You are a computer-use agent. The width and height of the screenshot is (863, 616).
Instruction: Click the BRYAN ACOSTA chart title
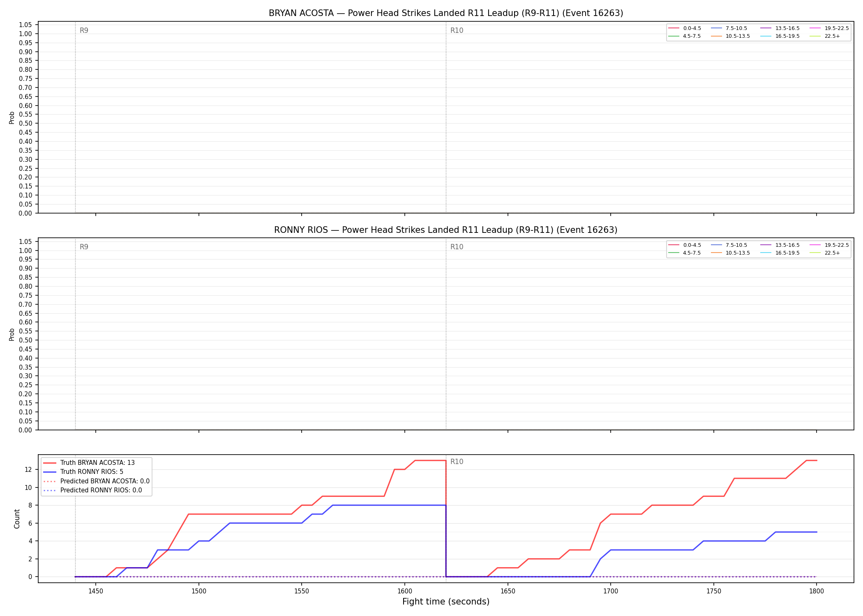pyautogui.click(x=446, y=13)
